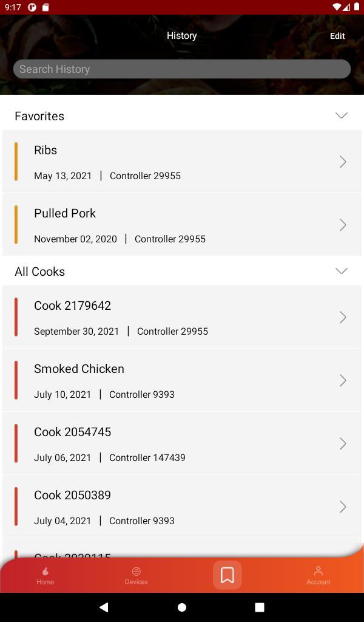Tap the recent apps square button

tap(260, 607)
